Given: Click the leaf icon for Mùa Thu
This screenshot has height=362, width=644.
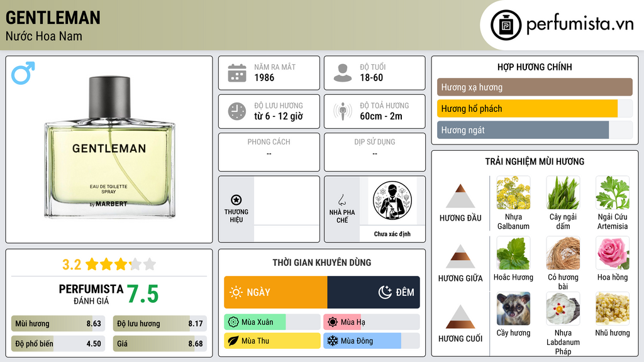Looking at the screenshot, I should click(x=233, y=341).
